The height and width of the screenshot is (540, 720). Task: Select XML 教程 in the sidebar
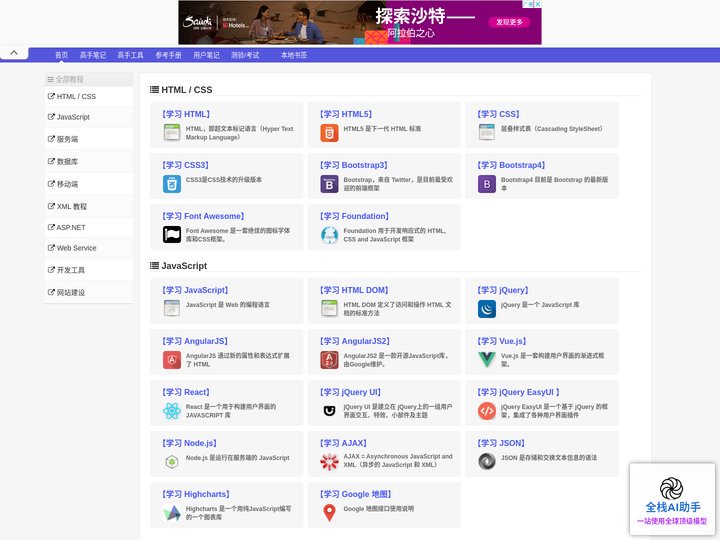[x=89, y=207]
